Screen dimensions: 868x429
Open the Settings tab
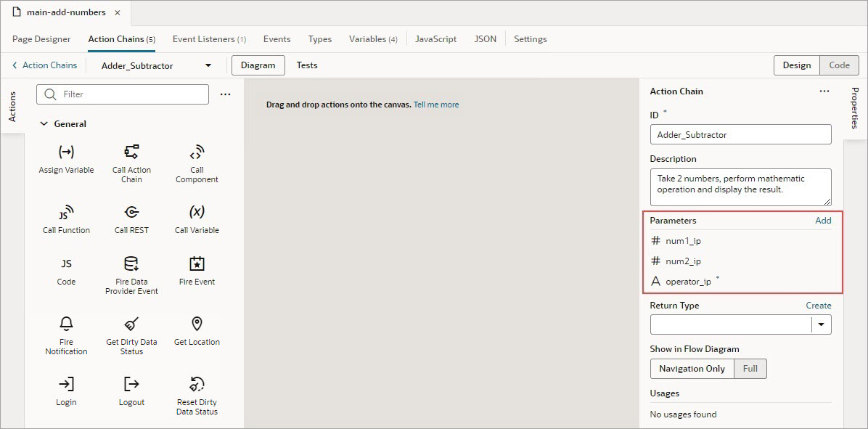click(x=531, y=39)
